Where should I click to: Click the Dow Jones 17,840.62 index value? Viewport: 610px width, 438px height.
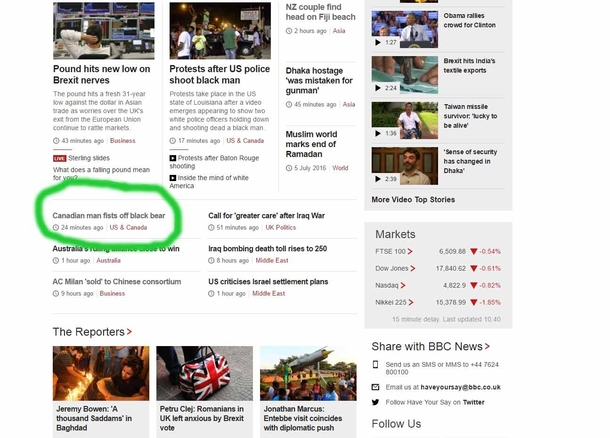[450, 268]
